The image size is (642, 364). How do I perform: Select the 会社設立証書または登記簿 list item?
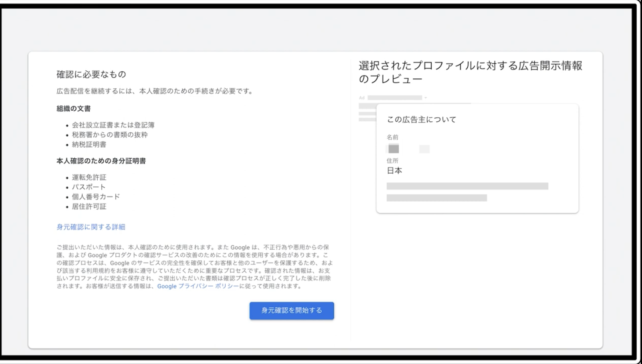[x=113, y=125]
